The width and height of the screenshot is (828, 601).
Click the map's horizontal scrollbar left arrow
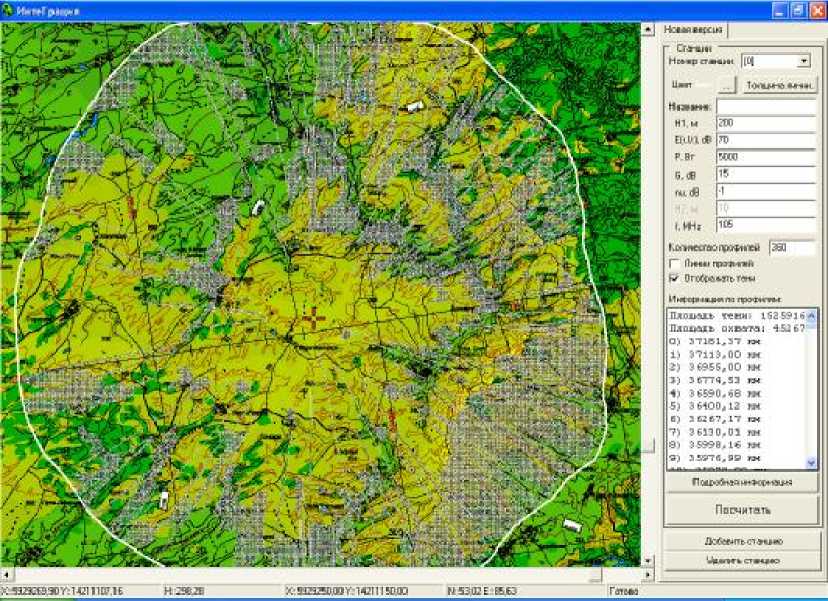click(6, 575)
